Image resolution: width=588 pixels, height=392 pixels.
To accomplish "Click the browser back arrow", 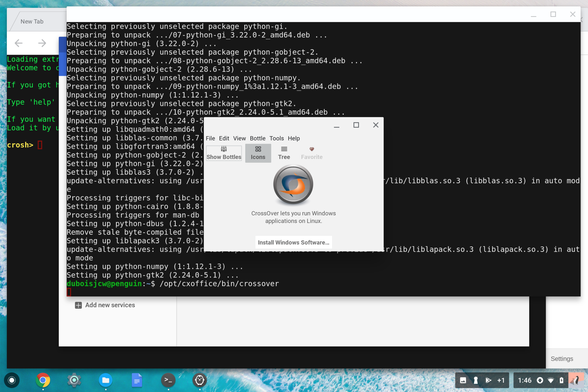I will (18, 43).
